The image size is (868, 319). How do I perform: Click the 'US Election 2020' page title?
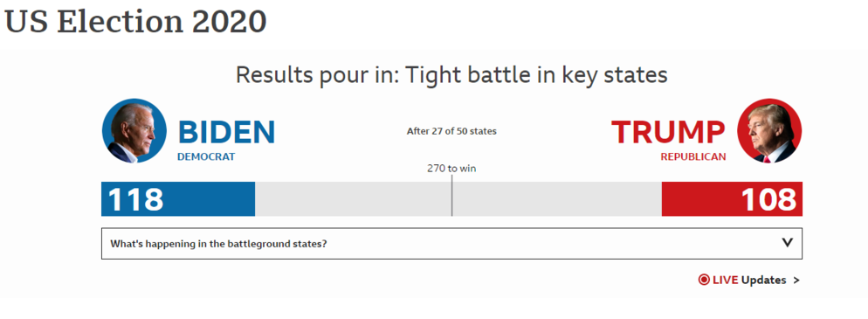click(x=135, y=22)
